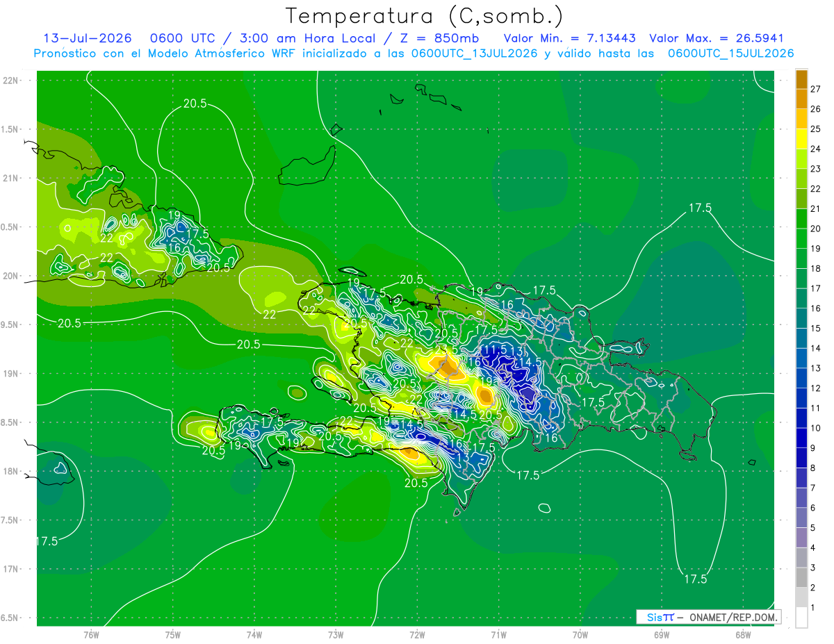The height and width of the screenshot is (644, 834).
Task: Click the '19N' latitude axis label
Action: (x=10, y=373)
